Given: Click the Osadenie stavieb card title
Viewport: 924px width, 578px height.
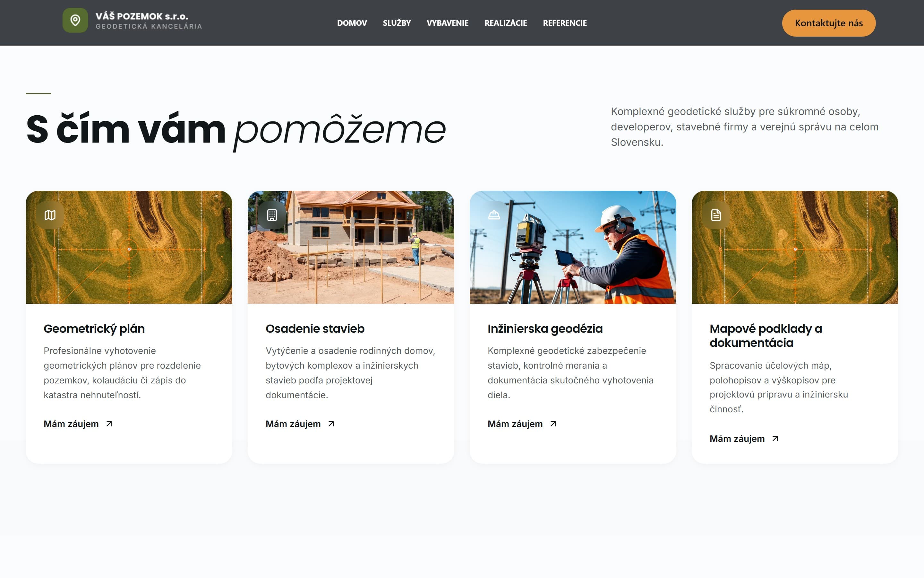Looking at the screenshot, I should coord(315,329).
